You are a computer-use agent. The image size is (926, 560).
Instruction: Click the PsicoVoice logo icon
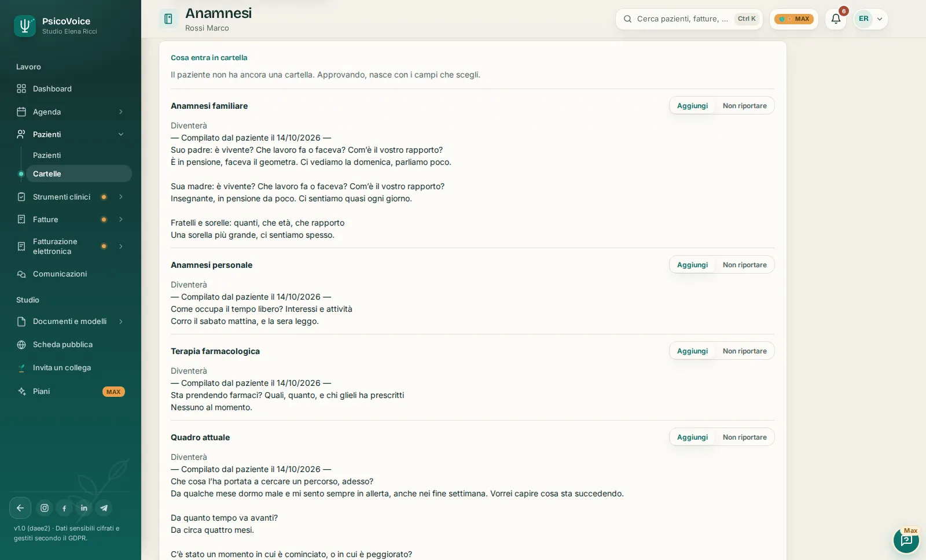[x=25, y=26]
